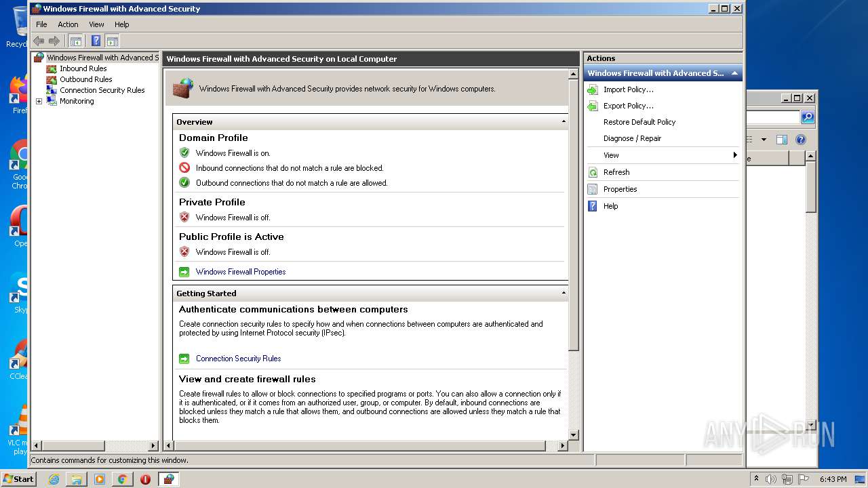868x488 pixels.
Task: Click search magnifier in background window
Action: click(x=807, y=117)
